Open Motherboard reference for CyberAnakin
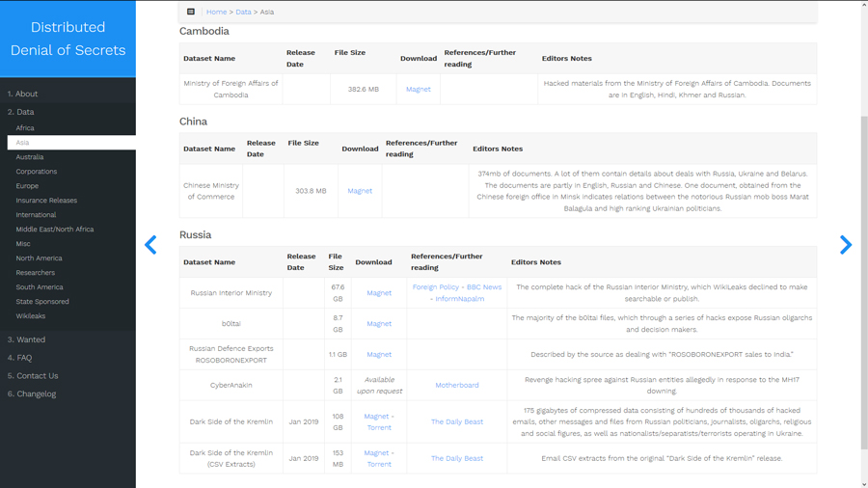 [x=457, y=385]
